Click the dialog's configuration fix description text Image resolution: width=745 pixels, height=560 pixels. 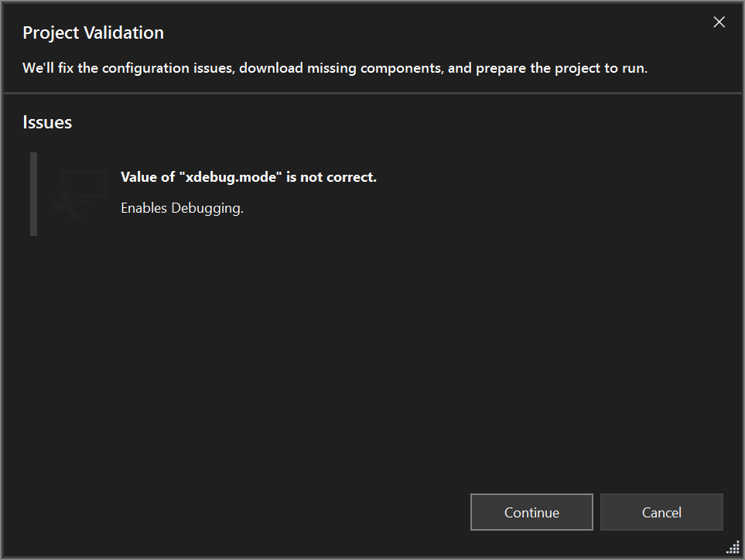[x=334, y=68]
